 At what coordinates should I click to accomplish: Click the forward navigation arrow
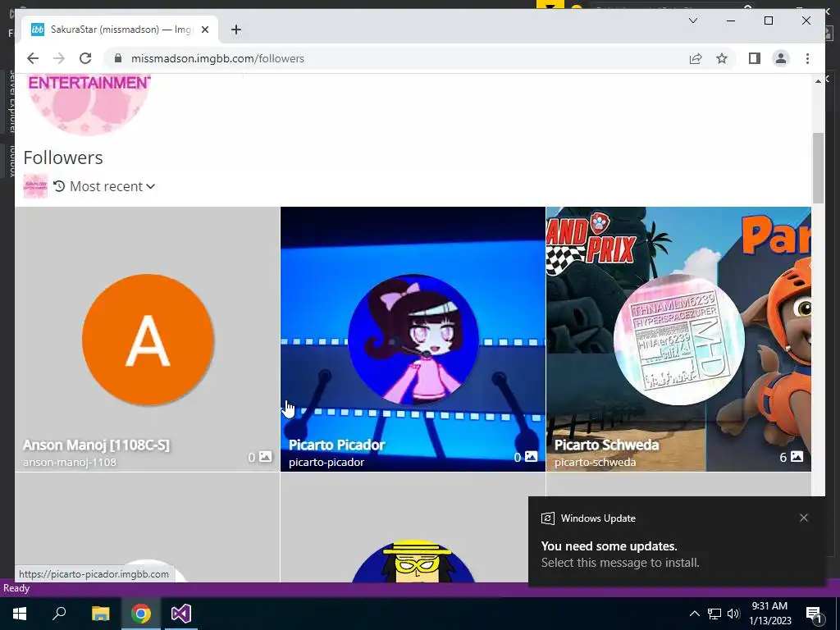[59, 58]
